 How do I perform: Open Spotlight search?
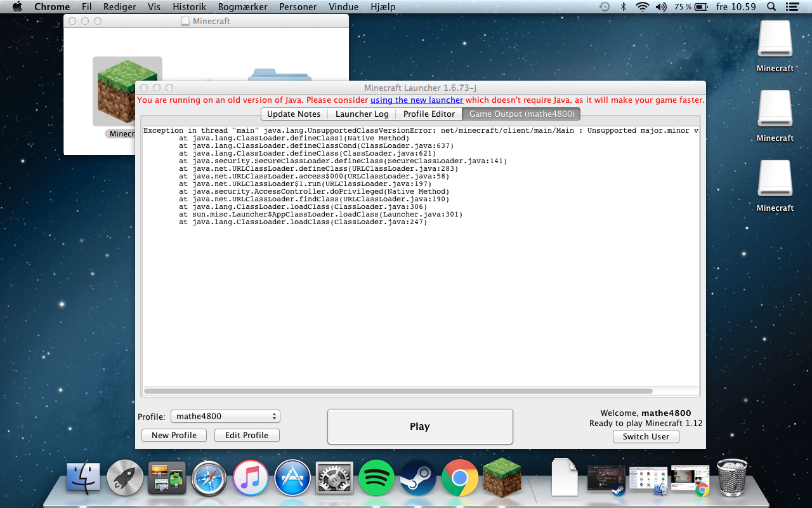[771, 7]
